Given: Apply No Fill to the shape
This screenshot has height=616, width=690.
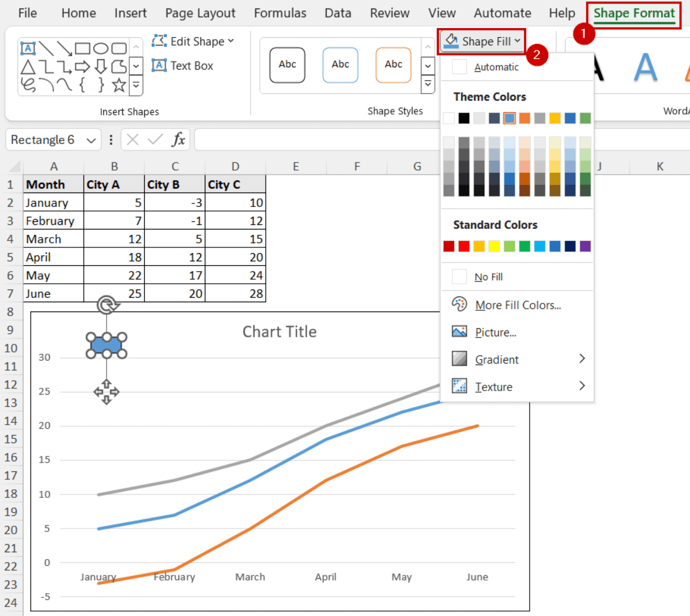Looking at the screenshot, I should [x=488, y=277].
